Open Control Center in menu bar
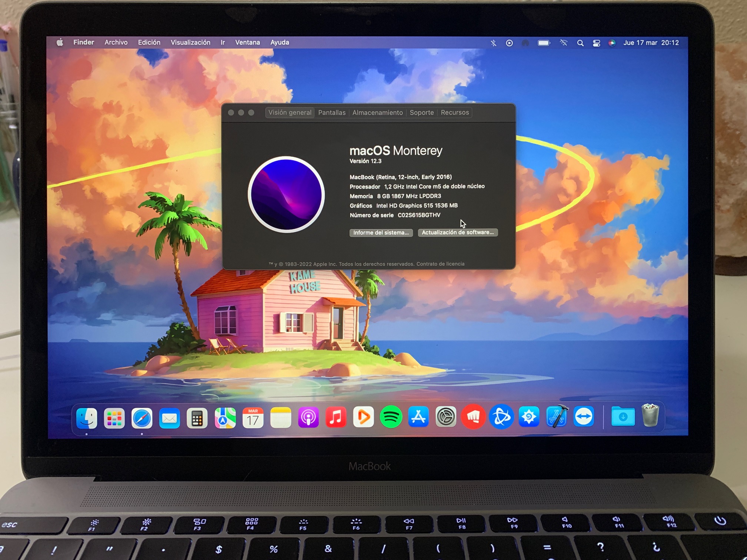The width and height of the screenshot is (747, 560). (596, 43)
